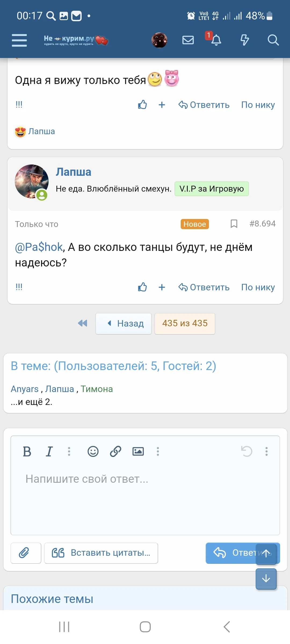
Task: Toggle italic formatting in the reply editor
Action: (49, 451)
